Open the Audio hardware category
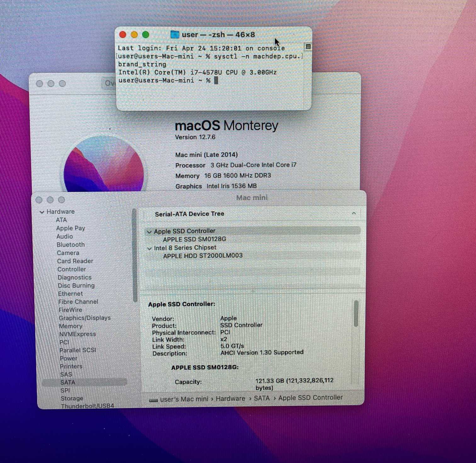476x463 pixels. [x=65, y=236]
